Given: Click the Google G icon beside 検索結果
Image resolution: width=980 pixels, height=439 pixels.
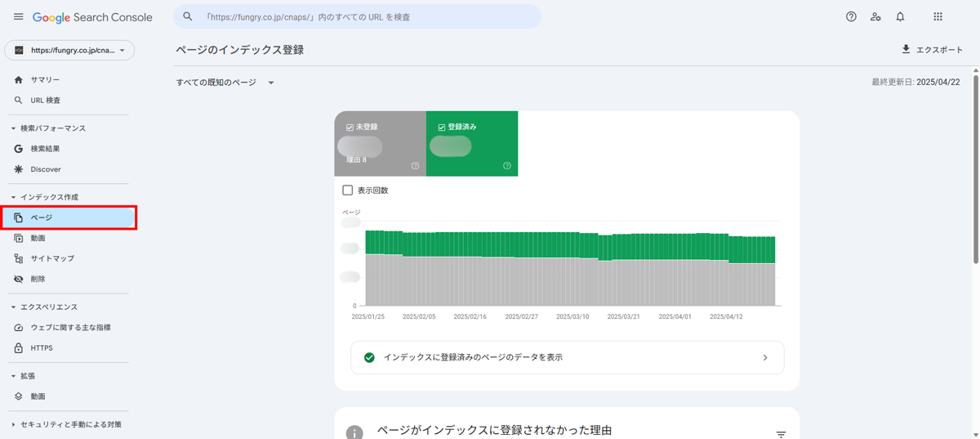Looking at the screenshot, I should click(19, 149).
